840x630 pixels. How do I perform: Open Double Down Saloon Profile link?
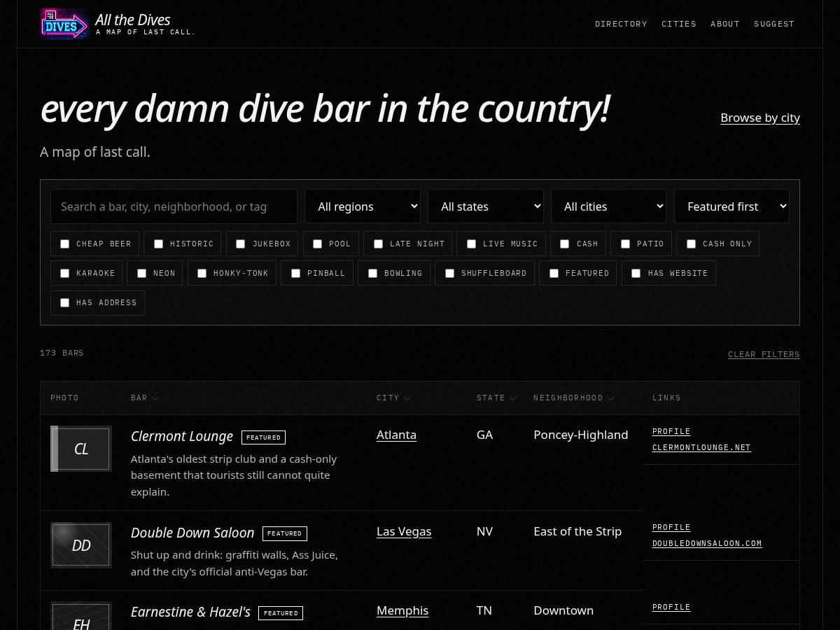point(671,528)
